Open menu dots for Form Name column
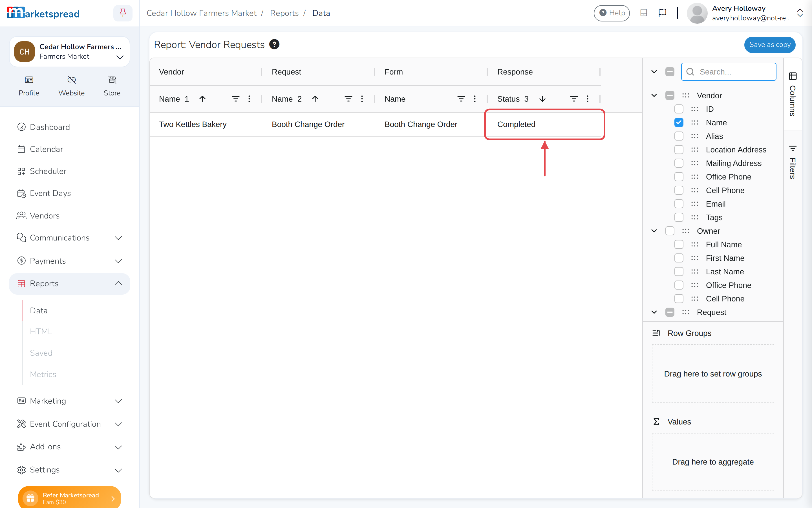This screenshot has height=508, width=812. coord(475,99)
